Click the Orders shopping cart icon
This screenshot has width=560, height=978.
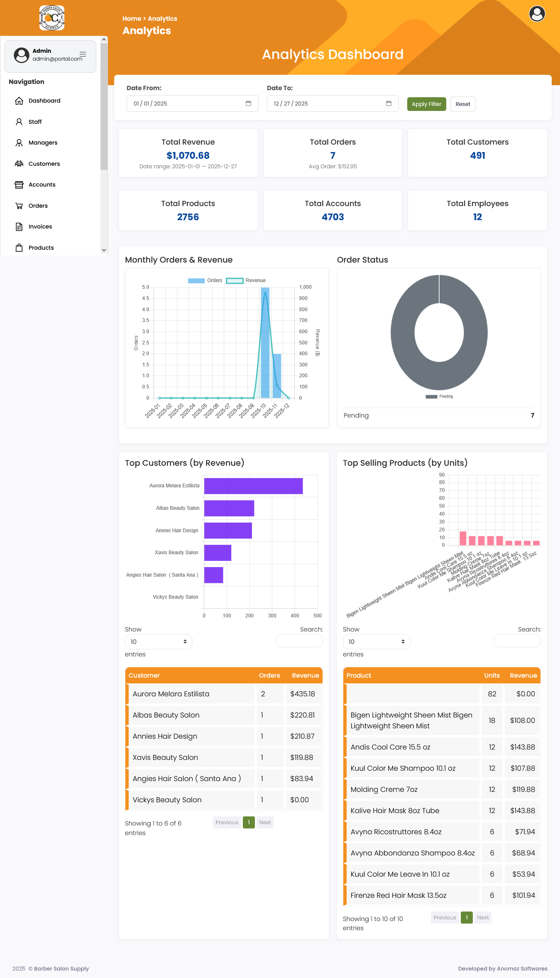(x=19, y=206)
